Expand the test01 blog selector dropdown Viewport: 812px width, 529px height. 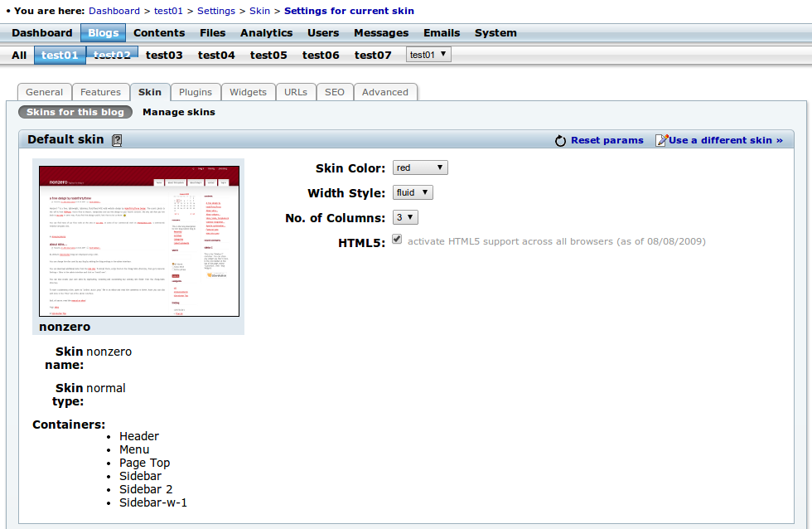(x=428, y=55)
